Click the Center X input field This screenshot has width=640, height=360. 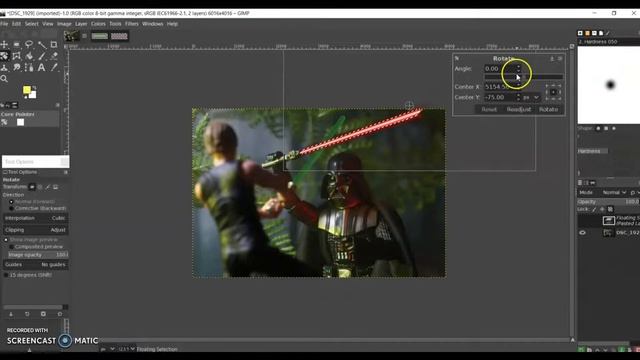[x=499, y=87]
